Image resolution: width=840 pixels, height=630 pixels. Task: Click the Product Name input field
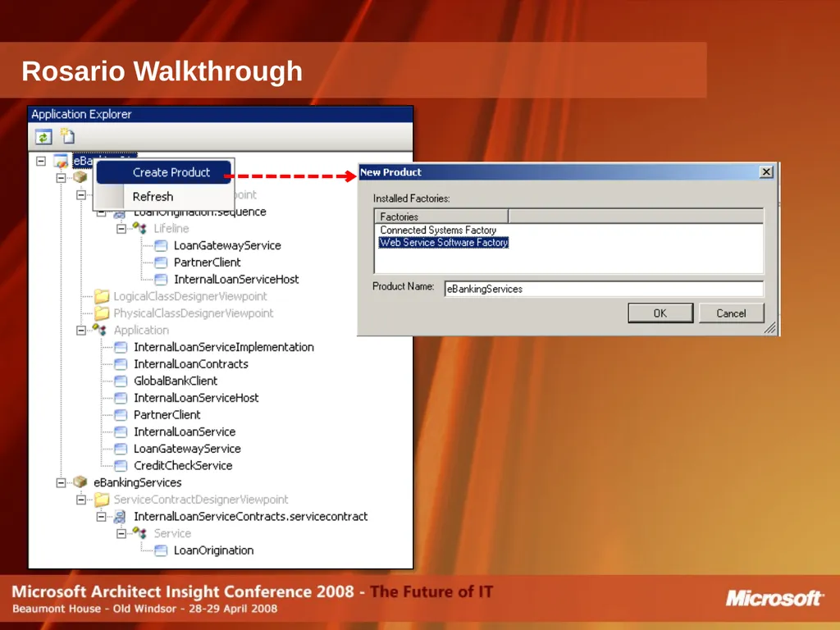tap(604, 289)
